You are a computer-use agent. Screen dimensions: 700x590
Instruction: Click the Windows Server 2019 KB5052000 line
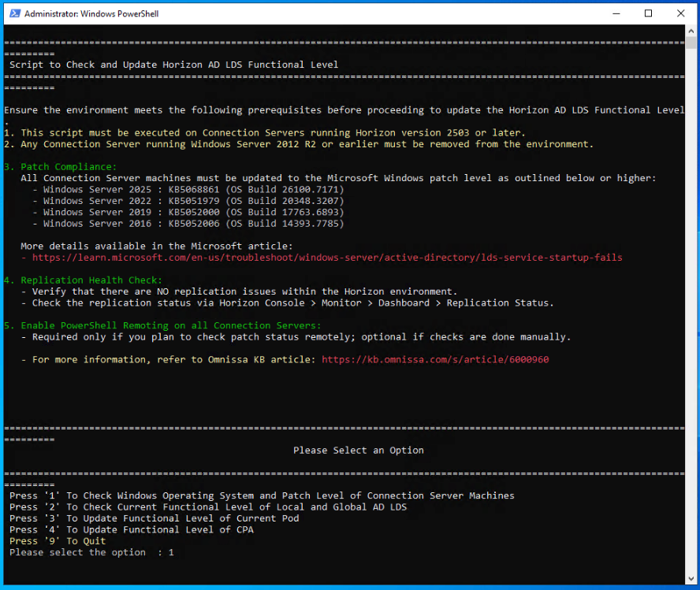tap(188, 212)
